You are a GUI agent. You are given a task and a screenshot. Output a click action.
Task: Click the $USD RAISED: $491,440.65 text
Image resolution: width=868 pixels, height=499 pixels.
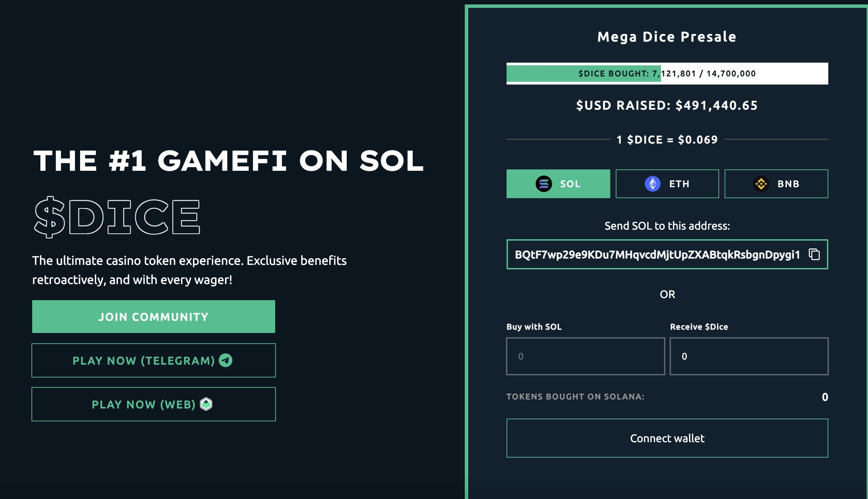point(667,105)
